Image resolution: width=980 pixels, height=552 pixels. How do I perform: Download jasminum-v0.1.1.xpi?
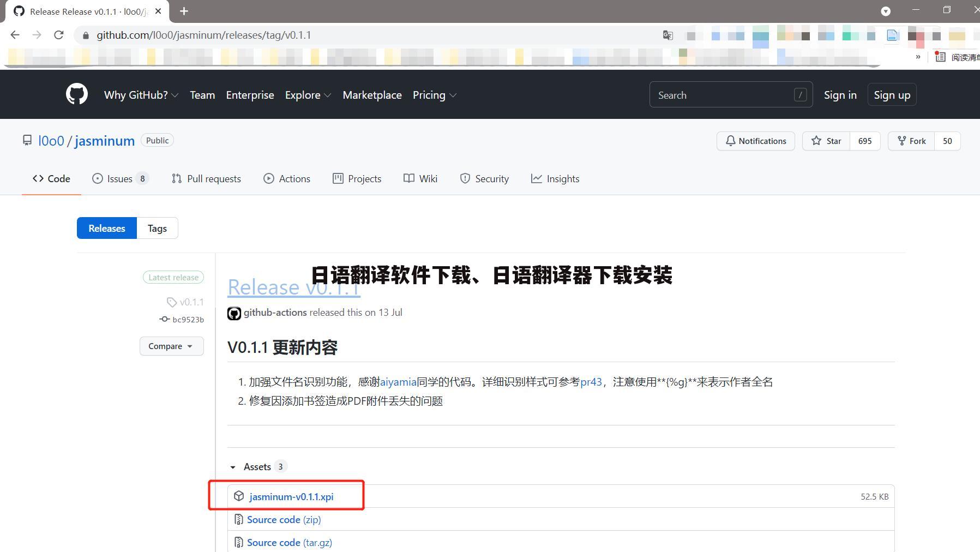point(291,496)
